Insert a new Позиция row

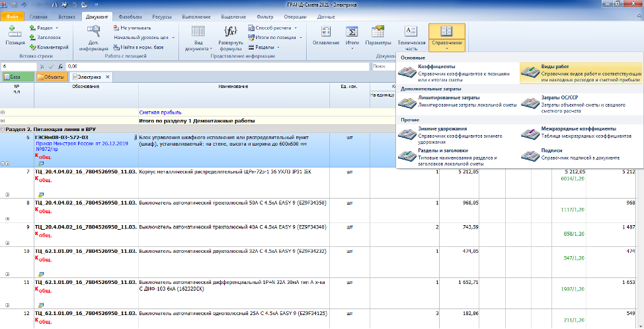[x=15, y=36]
